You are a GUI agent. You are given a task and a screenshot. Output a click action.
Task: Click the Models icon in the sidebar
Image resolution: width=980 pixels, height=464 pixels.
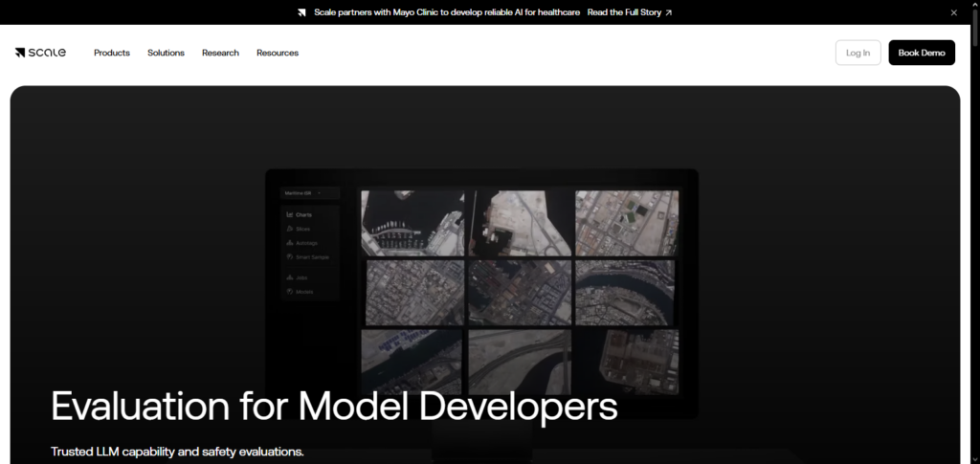coord(290,292)
